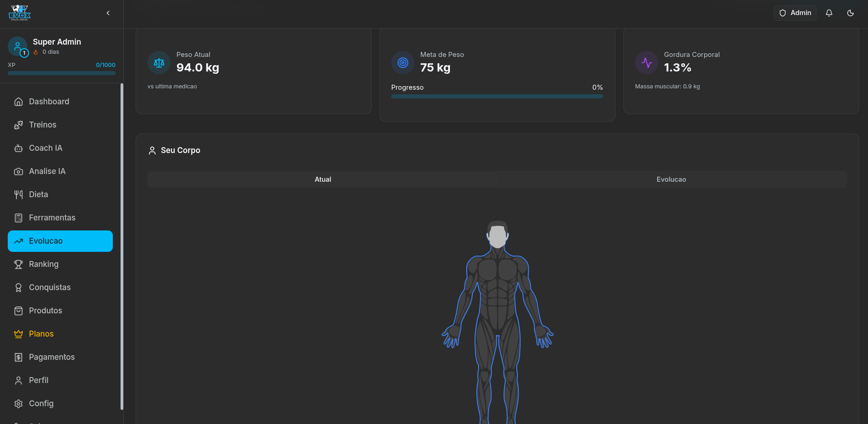Open Dashboard from the sidebar
Viewport: 868px width, 424px height.
(x=60, y=102)
